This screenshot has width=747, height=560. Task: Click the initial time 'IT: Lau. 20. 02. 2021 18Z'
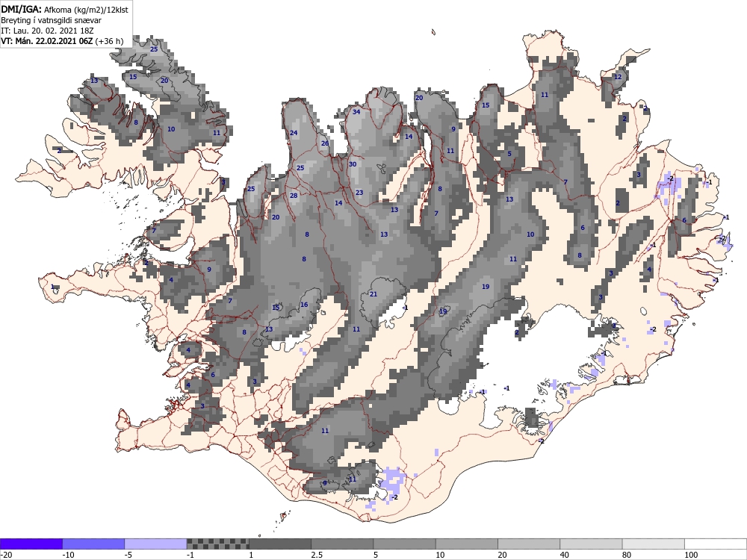tap(47, 31)
